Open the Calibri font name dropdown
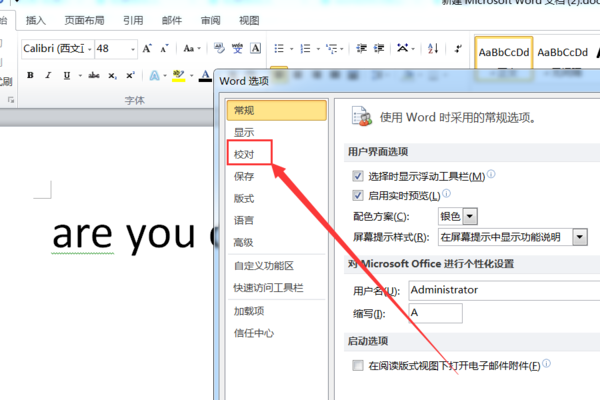 90,49
